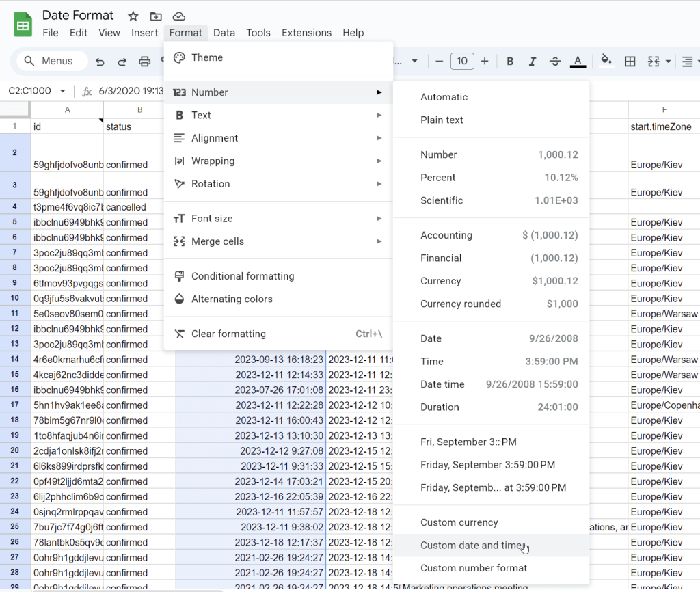Open the Help menu

point(353,33)
